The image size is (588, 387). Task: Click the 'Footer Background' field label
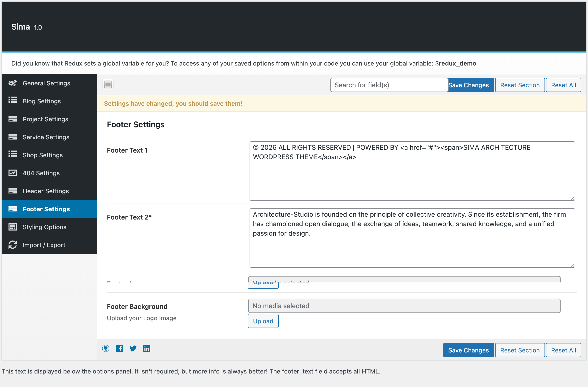137,306
